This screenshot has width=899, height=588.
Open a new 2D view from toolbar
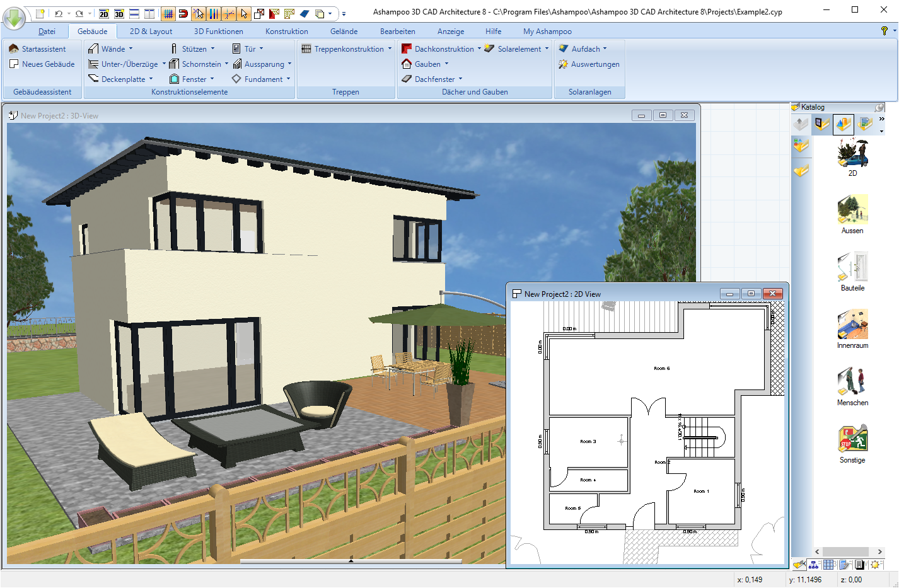104,13
